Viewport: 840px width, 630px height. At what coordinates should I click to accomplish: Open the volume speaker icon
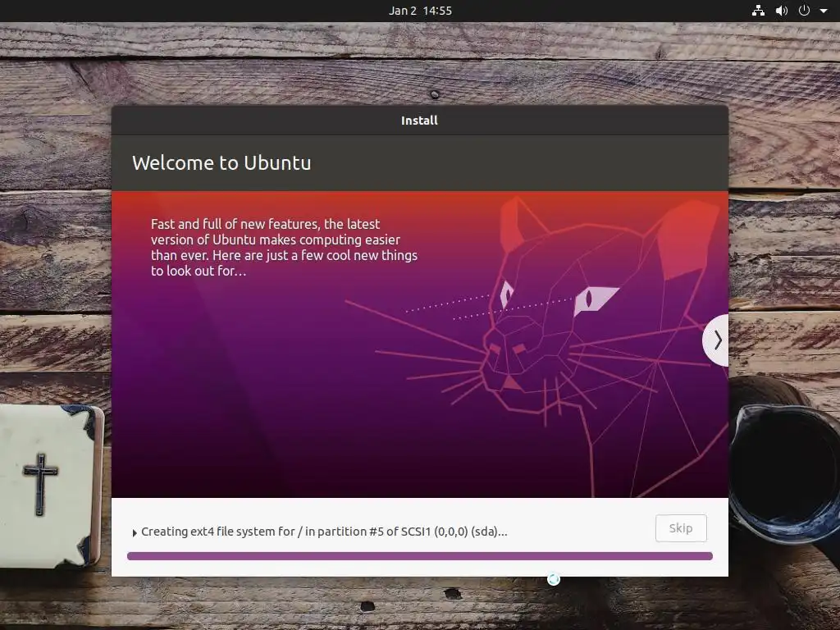[x=782, y=11]
